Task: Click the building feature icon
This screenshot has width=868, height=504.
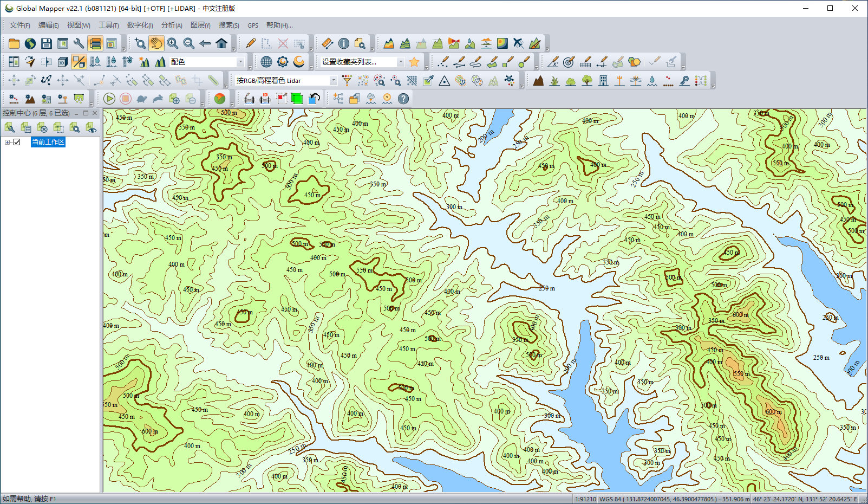Action: coord(603,81)
